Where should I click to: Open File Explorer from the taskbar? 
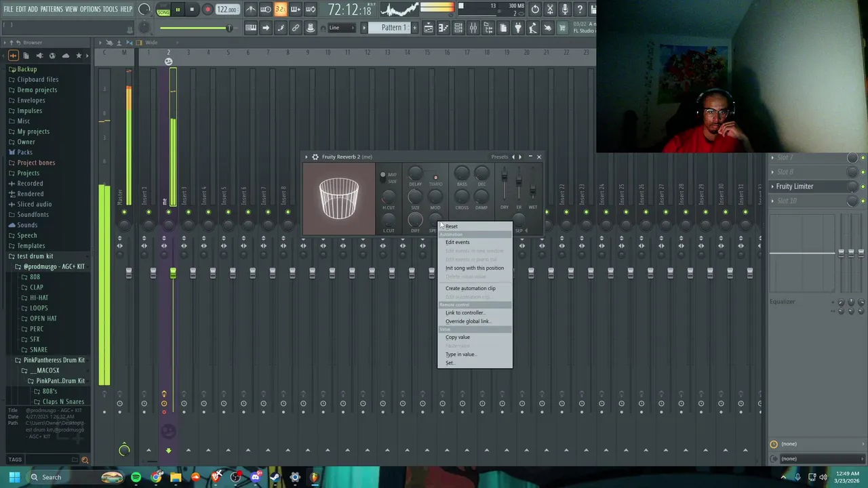coord(176,477)
